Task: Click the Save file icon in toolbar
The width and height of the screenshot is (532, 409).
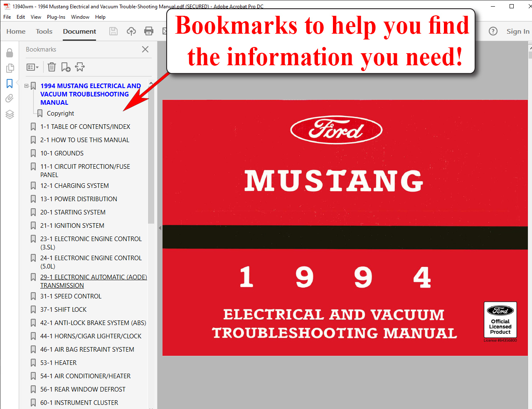Action: [x=113, y=31]
